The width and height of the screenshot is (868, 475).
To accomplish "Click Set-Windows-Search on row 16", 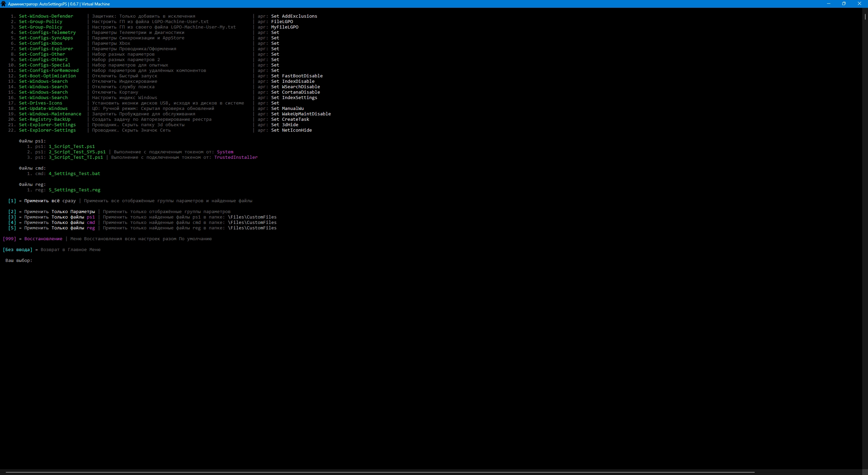I will tap(43, 98).
